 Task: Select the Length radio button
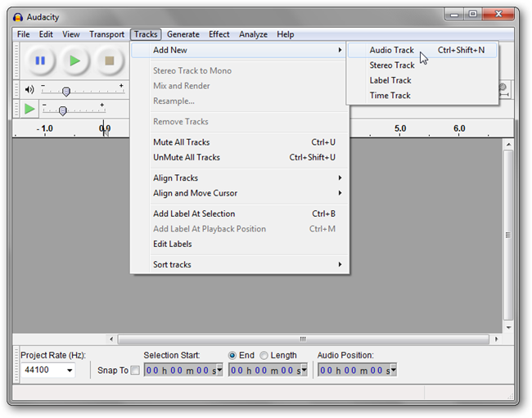(x=264, y=356)
